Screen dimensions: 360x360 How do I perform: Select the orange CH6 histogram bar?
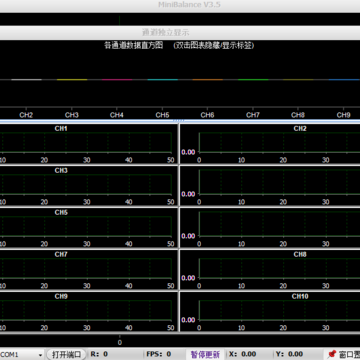pyautogui.click(x=208, y=80)
